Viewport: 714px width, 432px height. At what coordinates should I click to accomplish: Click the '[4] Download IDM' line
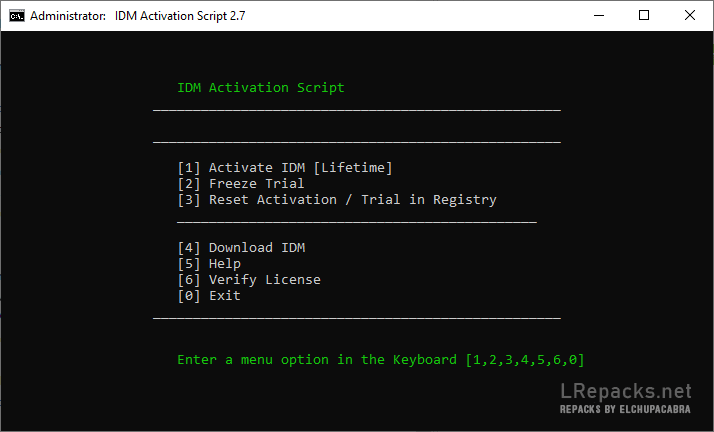click(241, 248)
